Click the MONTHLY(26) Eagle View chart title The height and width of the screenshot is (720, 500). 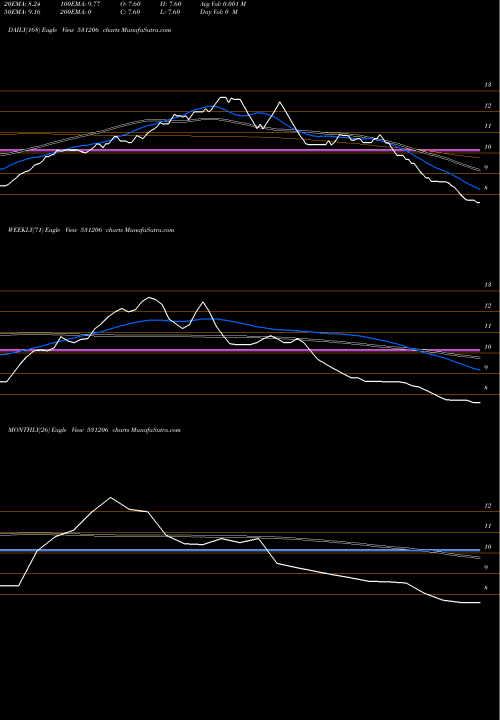(x=94, y=430)
